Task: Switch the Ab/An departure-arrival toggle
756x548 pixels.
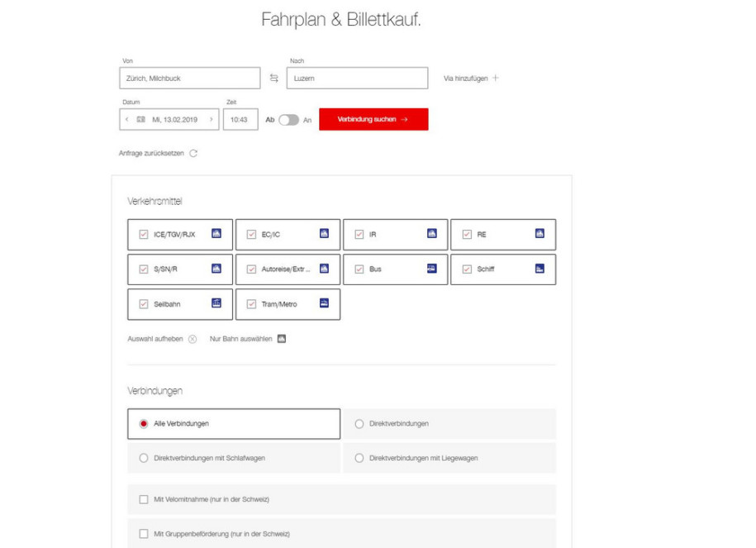Action: click(289, 120)
